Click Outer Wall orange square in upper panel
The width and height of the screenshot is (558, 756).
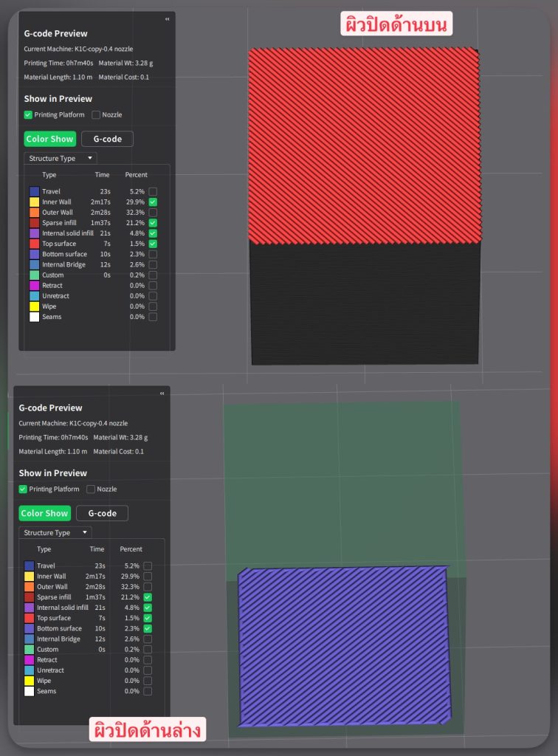point(34,213)
